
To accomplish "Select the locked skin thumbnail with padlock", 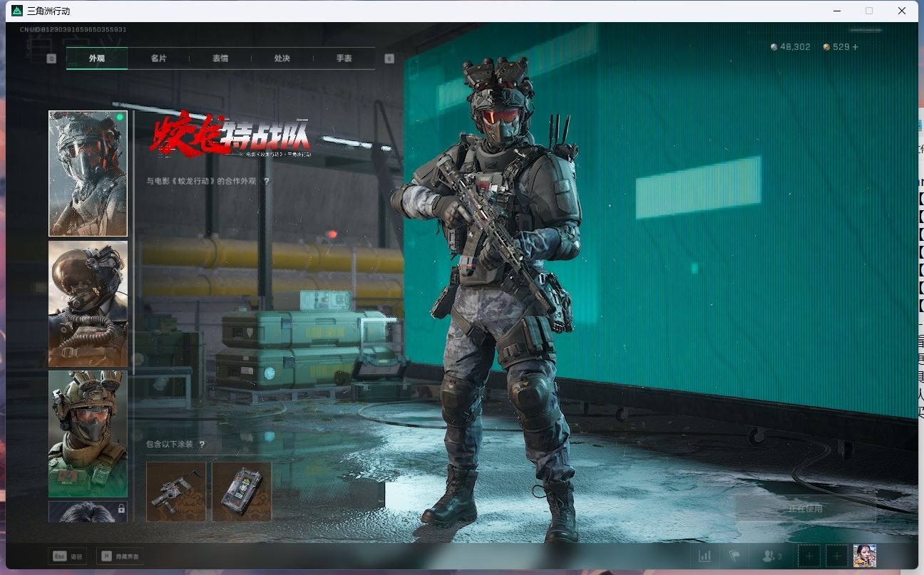I will [88, 512].
